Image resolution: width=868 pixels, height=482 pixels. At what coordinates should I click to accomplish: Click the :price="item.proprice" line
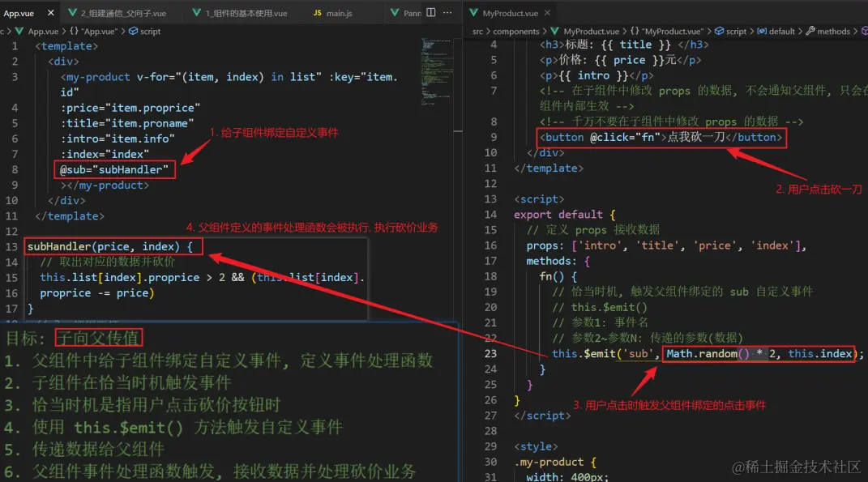(130, 108)
